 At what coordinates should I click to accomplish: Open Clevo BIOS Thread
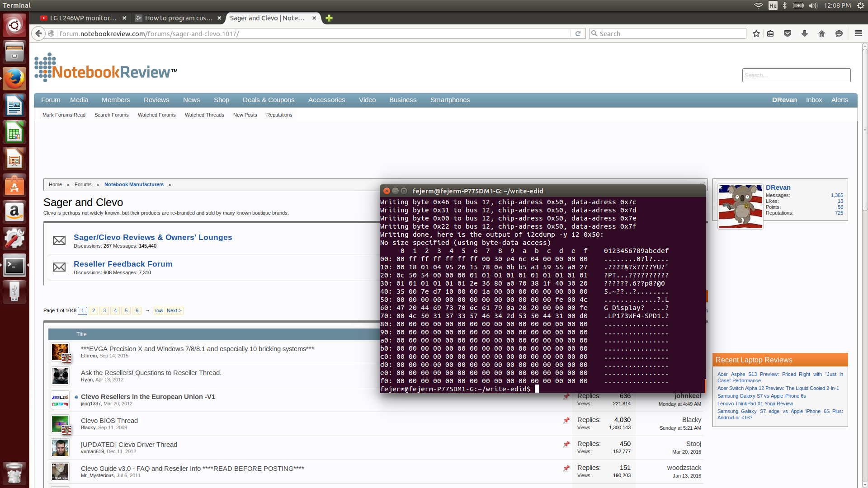coord(109,420)
